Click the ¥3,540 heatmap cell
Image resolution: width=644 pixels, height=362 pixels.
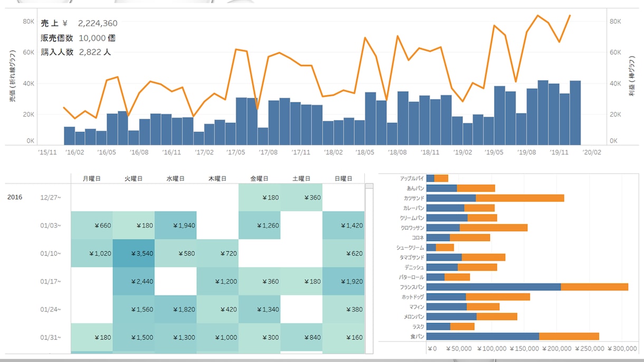(x=134, y=253)
